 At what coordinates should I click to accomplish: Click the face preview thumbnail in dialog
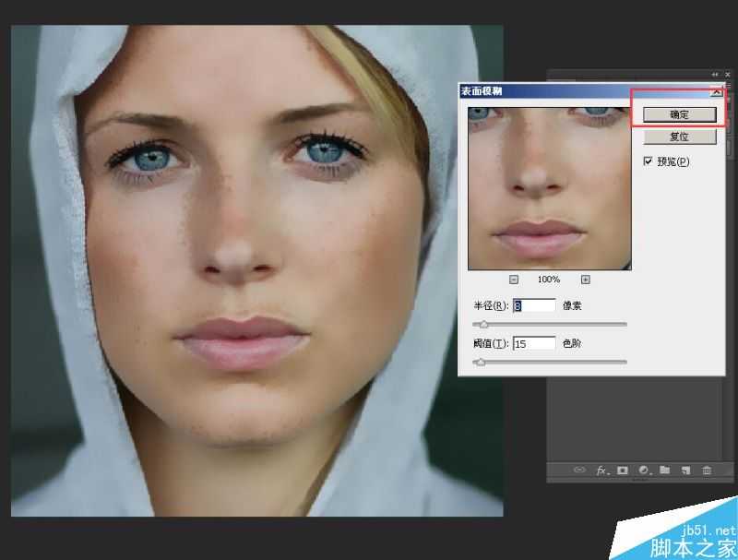549,187
